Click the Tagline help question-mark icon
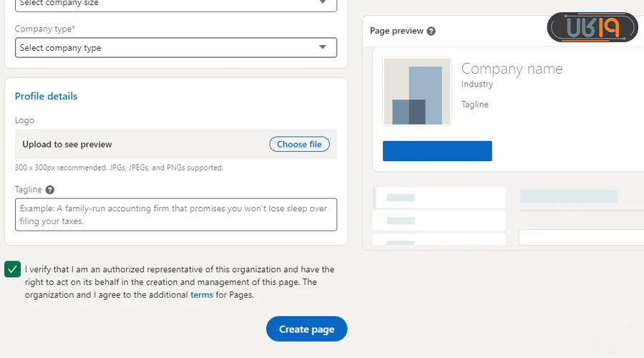 [50, 190]
